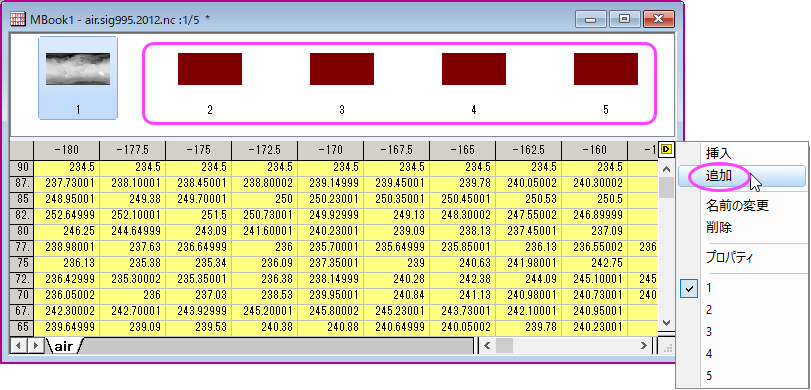Select dark red thumbnail 3
The height and width of the screenshot is (390, 811).
(x=342, y=69)
